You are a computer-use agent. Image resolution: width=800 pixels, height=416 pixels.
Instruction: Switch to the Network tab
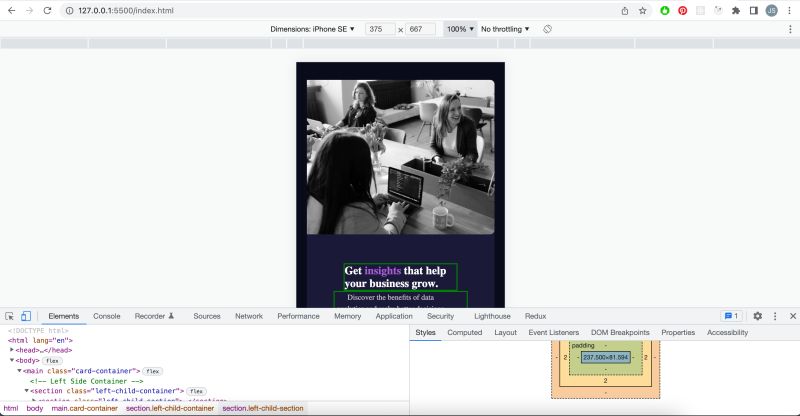pyautogui.click(x=249, y=316)
